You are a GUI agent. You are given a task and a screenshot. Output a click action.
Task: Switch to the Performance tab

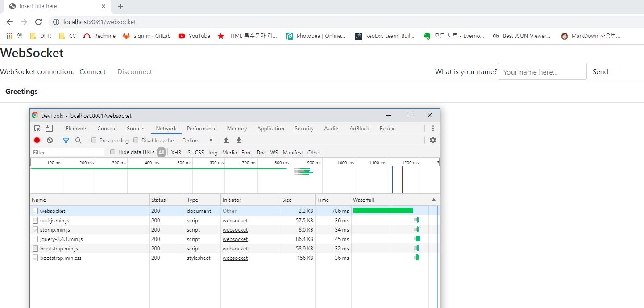[x=202, y=129]
